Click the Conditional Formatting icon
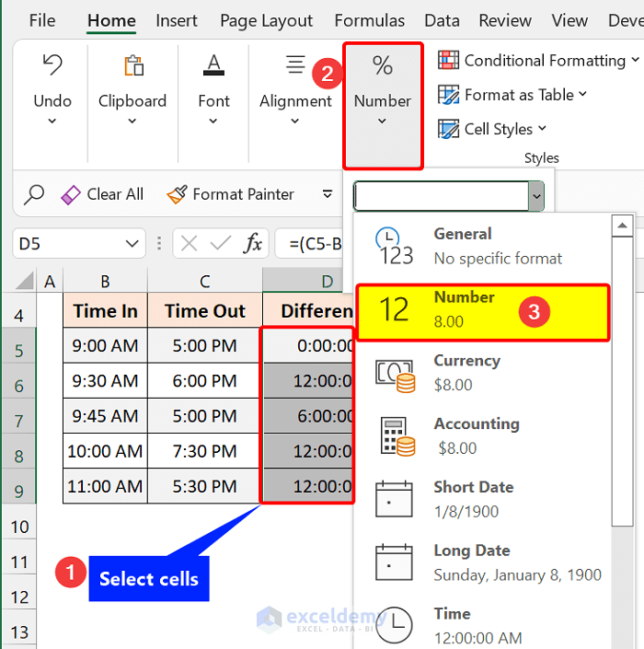The image size is (644, 649). 448,61
